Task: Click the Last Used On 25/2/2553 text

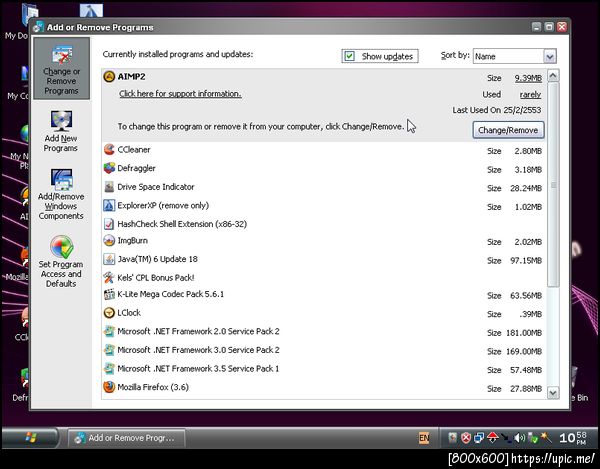Action: point(497,110)
